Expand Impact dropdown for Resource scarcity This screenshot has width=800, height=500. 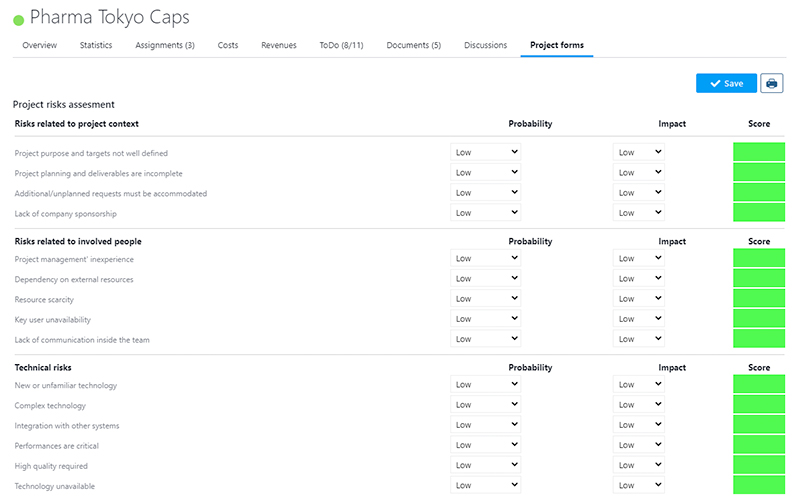point(639,299)
